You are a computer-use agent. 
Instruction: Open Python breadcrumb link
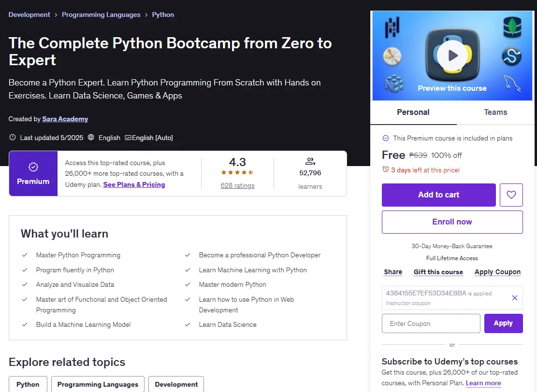pyautogui.click(x=163, y=14)
